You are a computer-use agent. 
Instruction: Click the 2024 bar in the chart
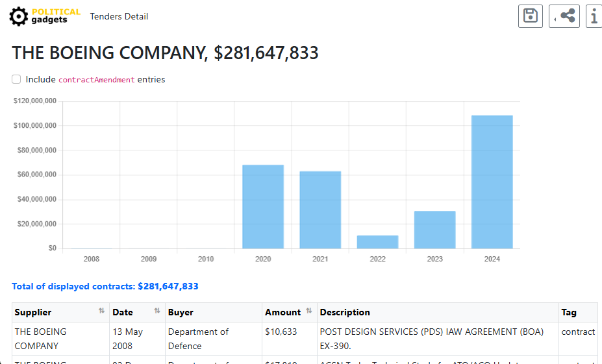coord(492,182)
